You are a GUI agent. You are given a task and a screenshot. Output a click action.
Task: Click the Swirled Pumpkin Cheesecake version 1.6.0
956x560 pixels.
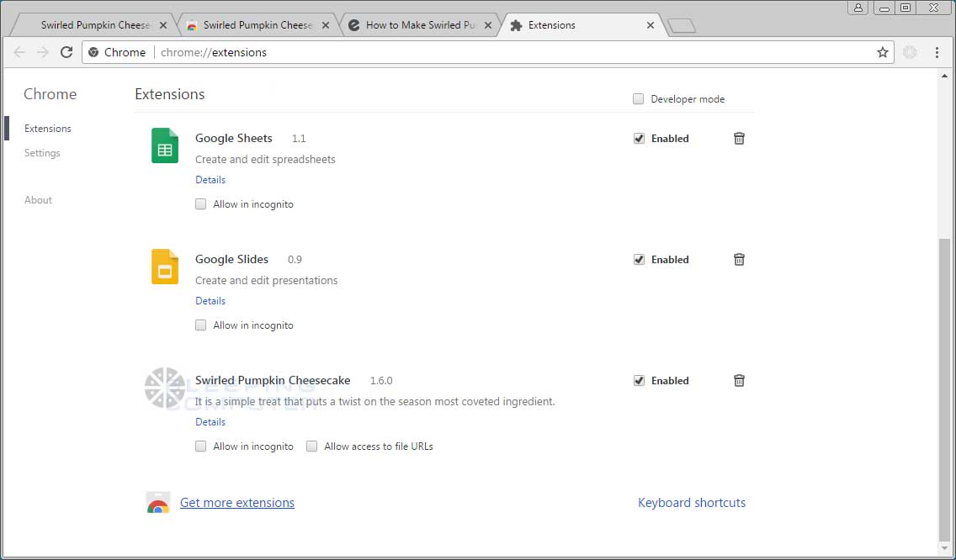coord(381,381)
